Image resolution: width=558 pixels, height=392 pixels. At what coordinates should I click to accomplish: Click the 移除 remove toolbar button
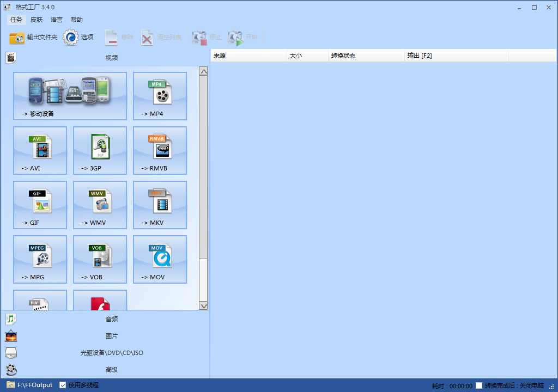[x=119, y=37]
